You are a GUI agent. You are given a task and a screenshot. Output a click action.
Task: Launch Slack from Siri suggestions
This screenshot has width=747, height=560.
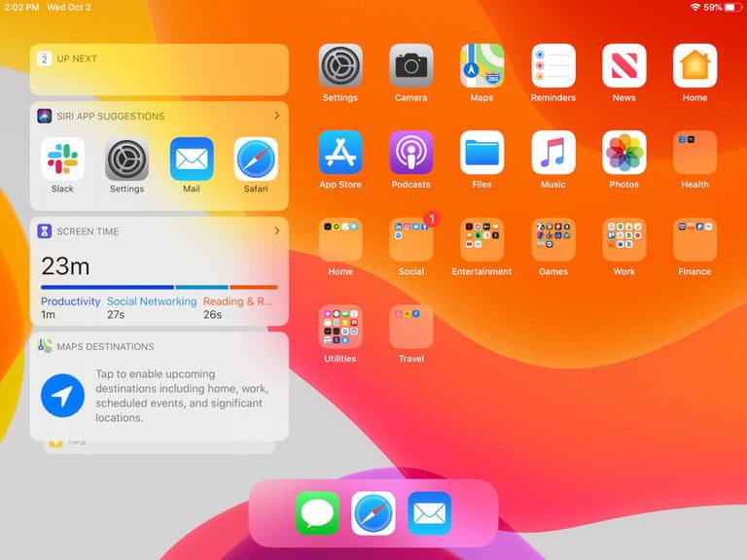click(62, 159)
